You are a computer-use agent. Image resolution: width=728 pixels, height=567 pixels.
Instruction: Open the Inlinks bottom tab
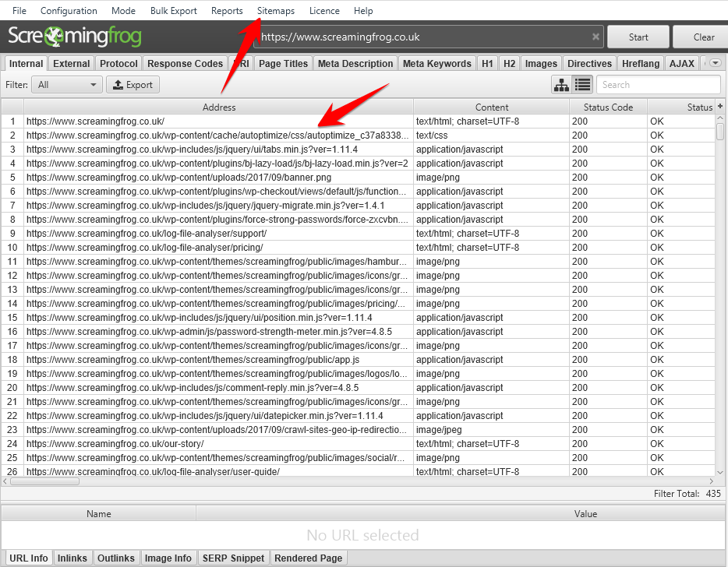[x=72, y=558]
